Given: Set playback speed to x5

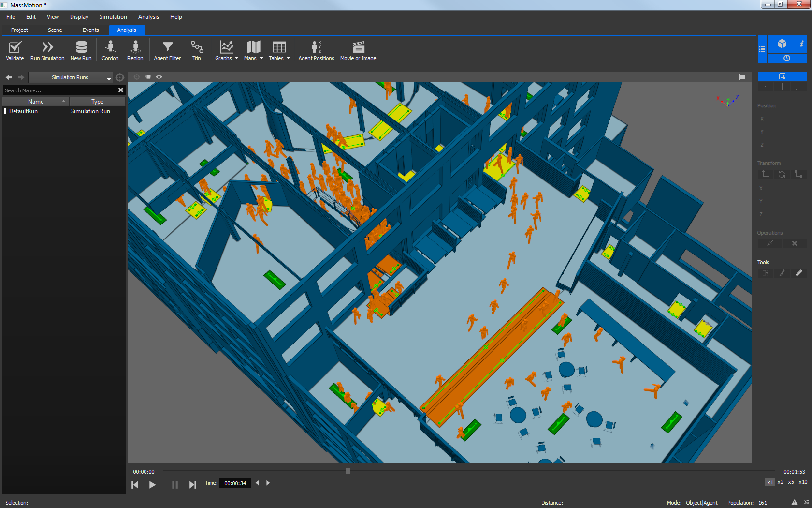Looking at the screenshot, I should (791, 482).
